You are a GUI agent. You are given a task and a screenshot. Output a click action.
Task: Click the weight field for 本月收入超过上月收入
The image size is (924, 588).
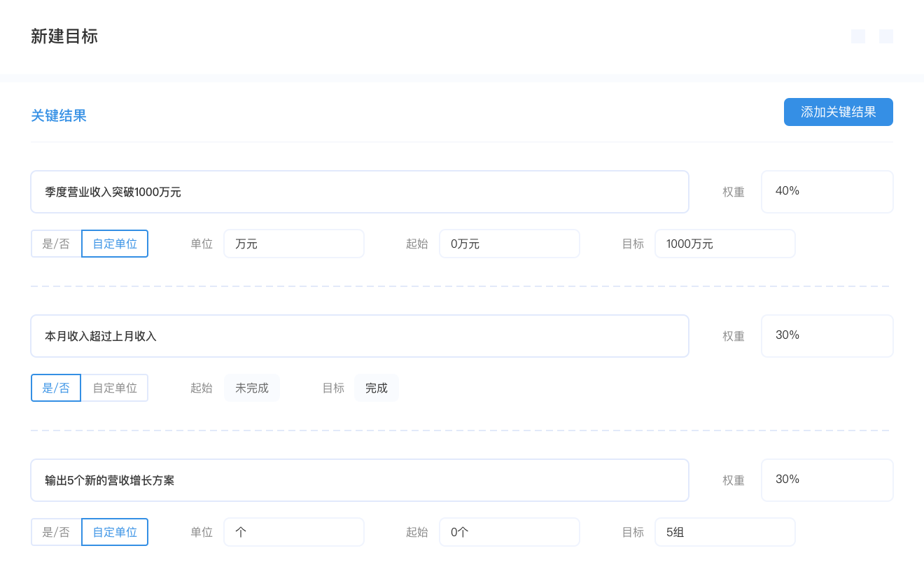(827, 336)
